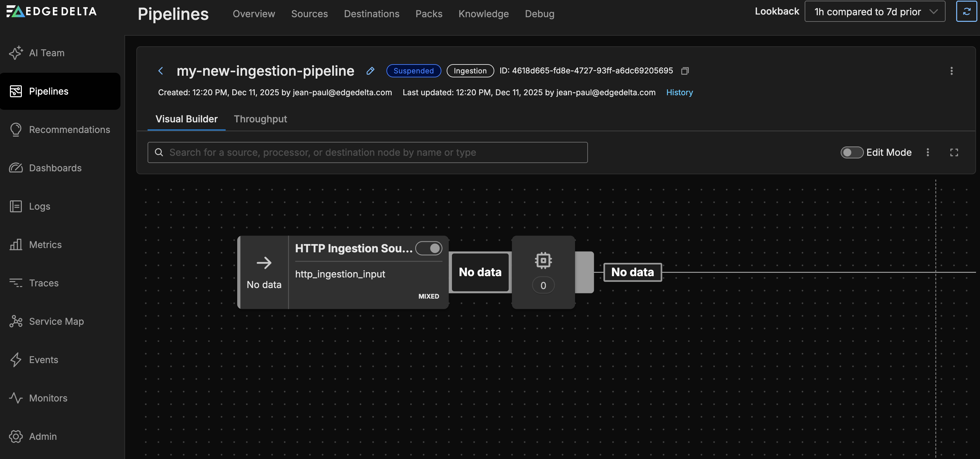Click the processor node in the pipeline canvas
Image resolution: width=980 pixels, height=459 pixels.
pos(543,272)
